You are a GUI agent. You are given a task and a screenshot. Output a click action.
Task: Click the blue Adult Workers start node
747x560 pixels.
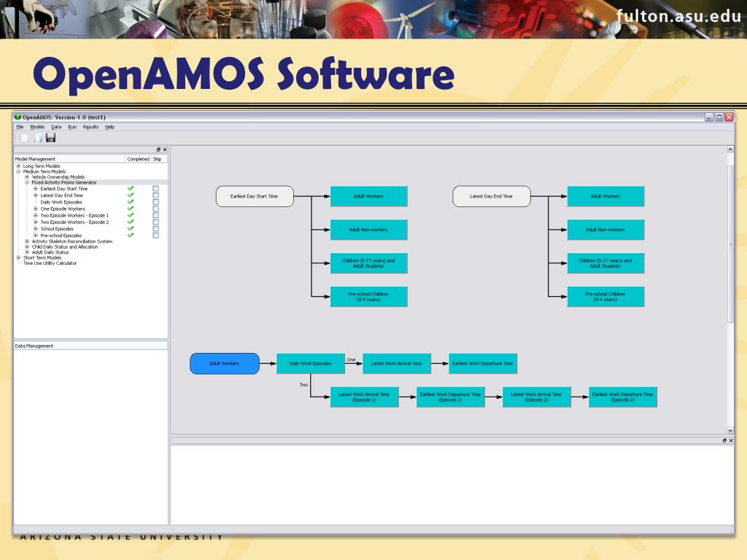[225, 363]
